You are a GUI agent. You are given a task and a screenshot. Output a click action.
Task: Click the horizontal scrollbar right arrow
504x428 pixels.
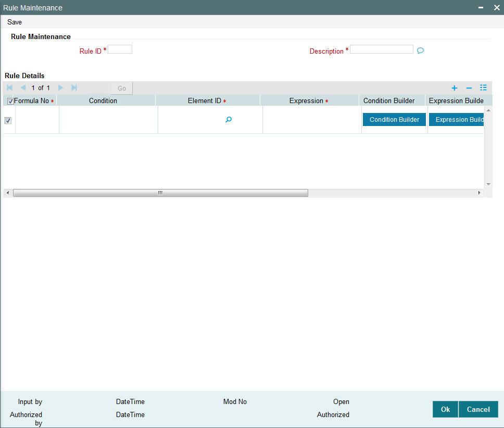pos(479,193)
